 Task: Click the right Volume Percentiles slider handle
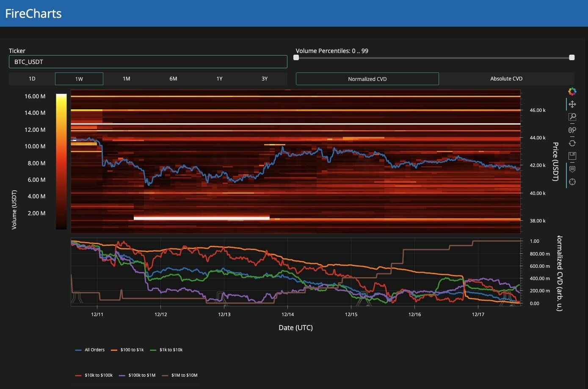pos(571,58)
